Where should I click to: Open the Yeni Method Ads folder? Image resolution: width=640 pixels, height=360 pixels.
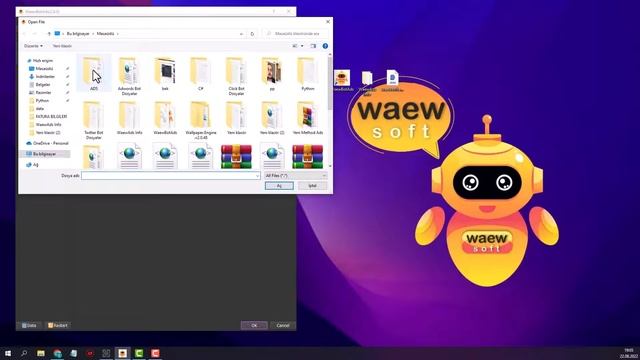coord(307,118)
